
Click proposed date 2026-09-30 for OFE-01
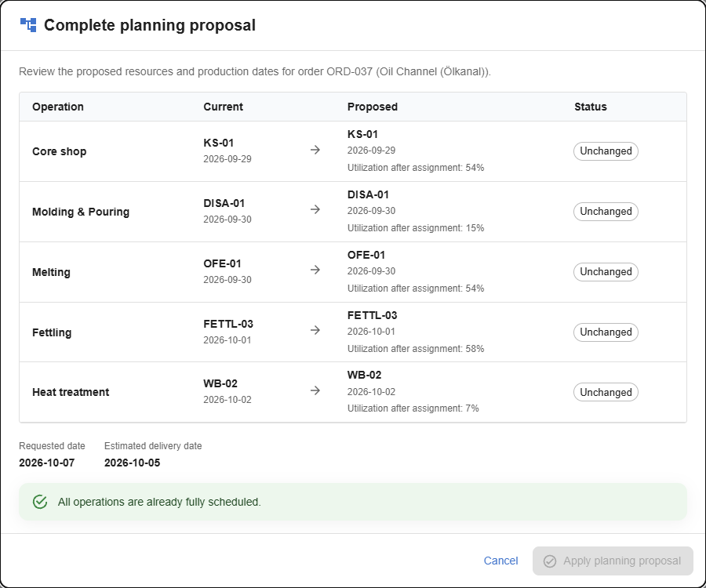372,271
